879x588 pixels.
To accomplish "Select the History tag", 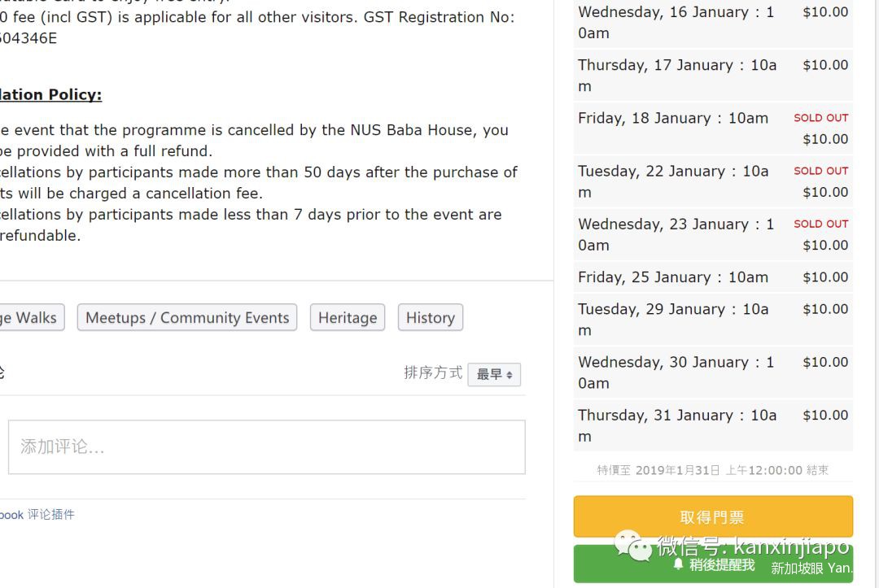I will [x=430, y=318].
